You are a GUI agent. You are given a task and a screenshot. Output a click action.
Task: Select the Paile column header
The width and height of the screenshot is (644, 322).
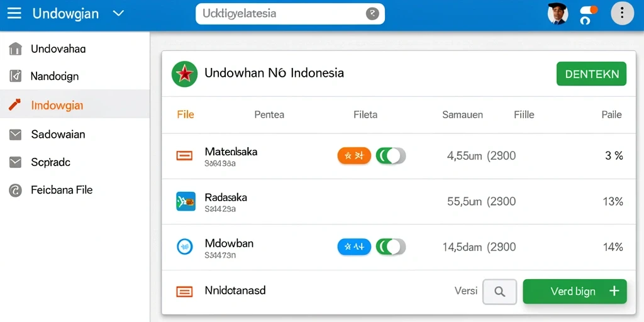coord(611,115)
